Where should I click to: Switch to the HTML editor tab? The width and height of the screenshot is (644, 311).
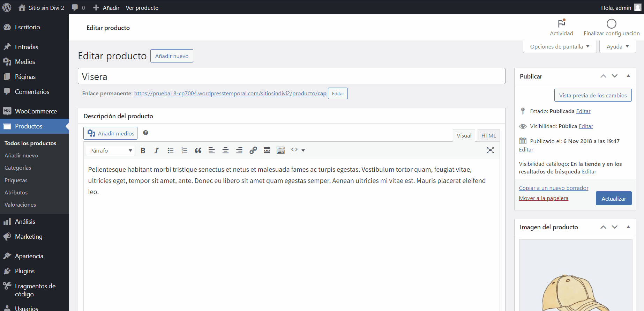click(x=488, y=136)
